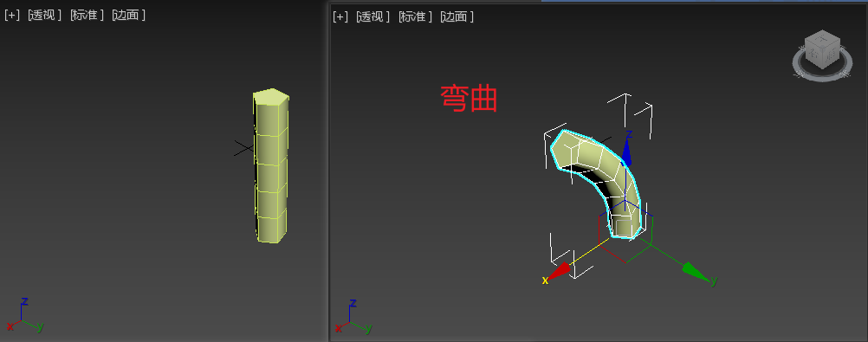
Task: Open the [+] menu in left viewport
Action: (12, 15)
